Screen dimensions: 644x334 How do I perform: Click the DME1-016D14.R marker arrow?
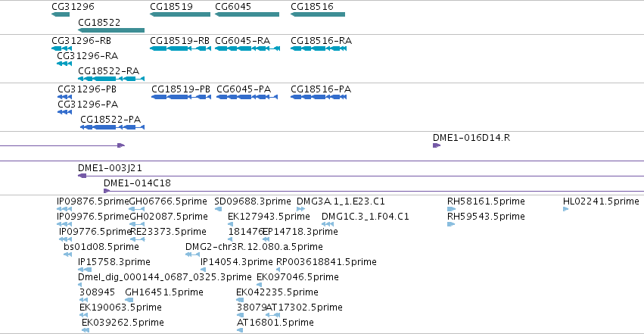(437, 145)
